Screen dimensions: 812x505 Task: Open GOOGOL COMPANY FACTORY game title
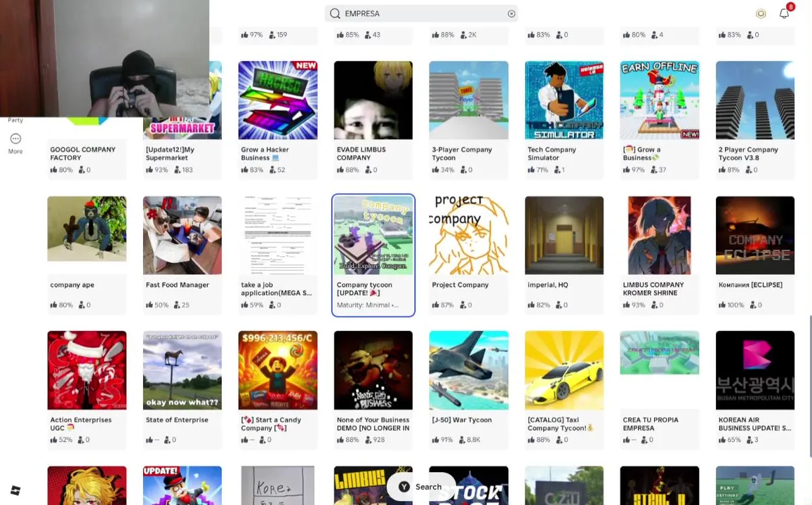coord(83,154)
